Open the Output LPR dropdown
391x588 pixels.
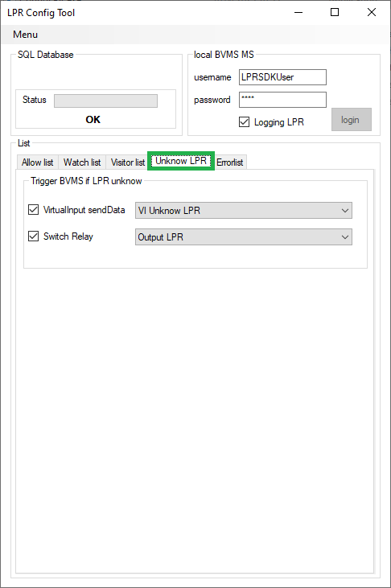(244, 237)
